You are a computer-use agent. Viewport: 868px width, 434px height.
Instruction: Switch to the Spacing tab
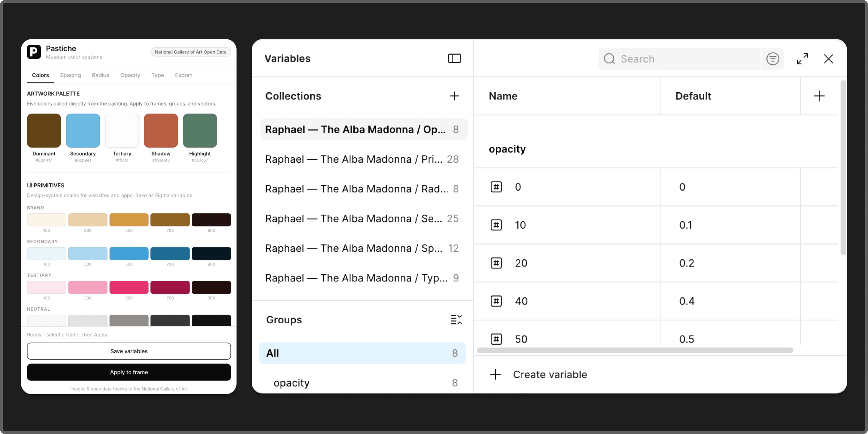(x=71, y=75)
